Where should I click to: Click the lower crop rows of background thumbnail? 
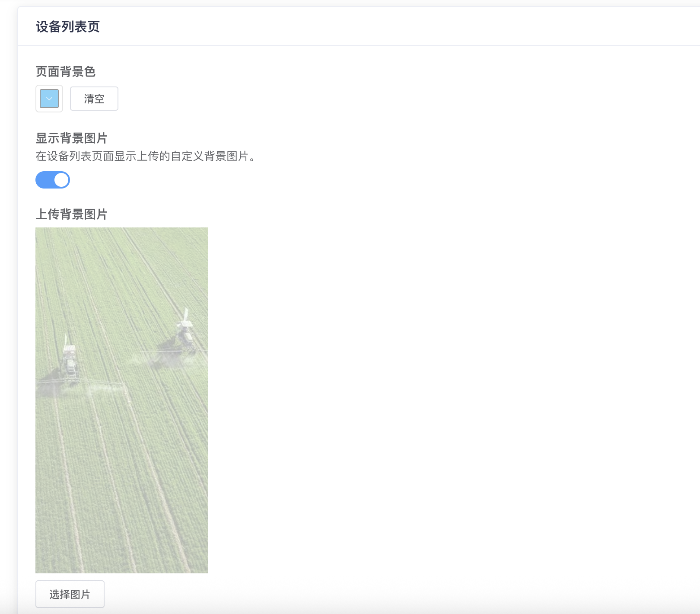click(x=122, y=497)
